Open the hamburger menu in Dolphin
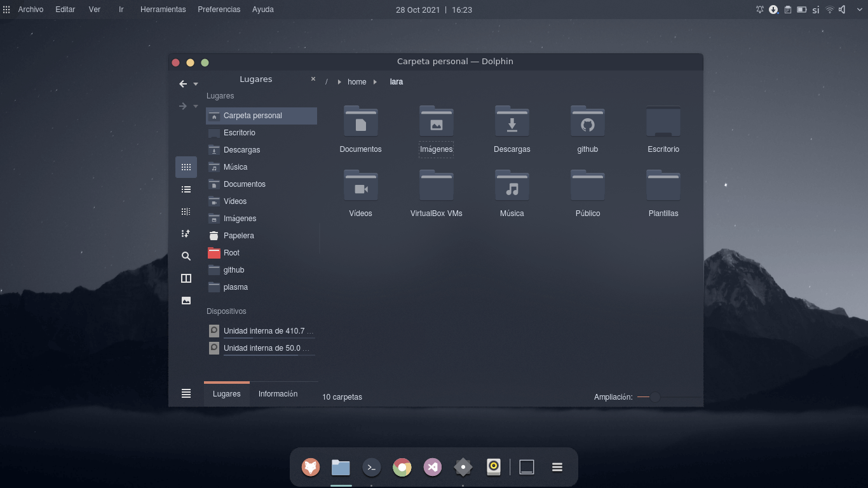The image size is (868, 488). pos(186,394)
